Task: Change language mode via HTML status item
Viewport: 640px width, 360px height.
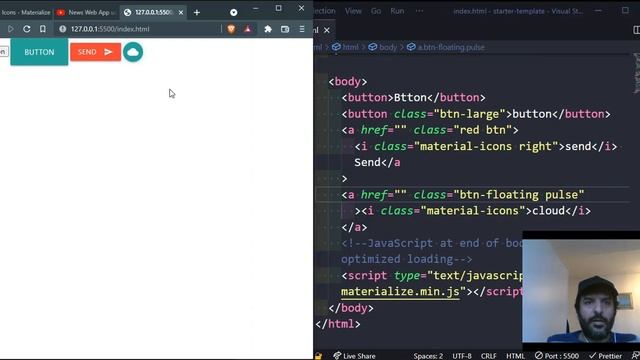Action: point(516,356)
